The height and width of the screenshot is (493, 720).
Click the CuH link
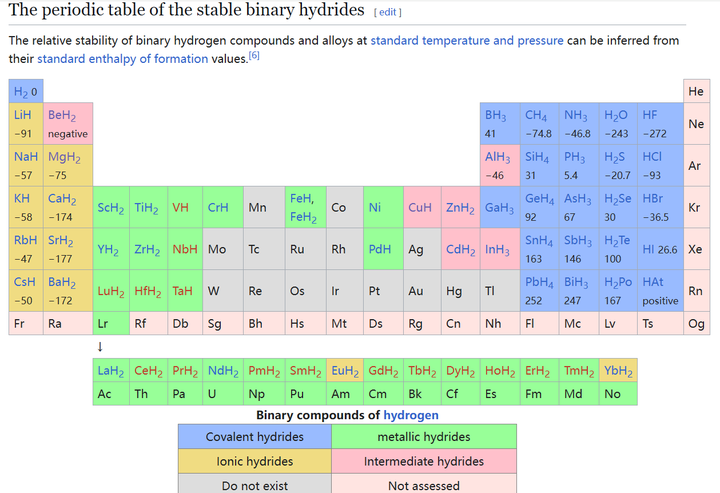420,207
